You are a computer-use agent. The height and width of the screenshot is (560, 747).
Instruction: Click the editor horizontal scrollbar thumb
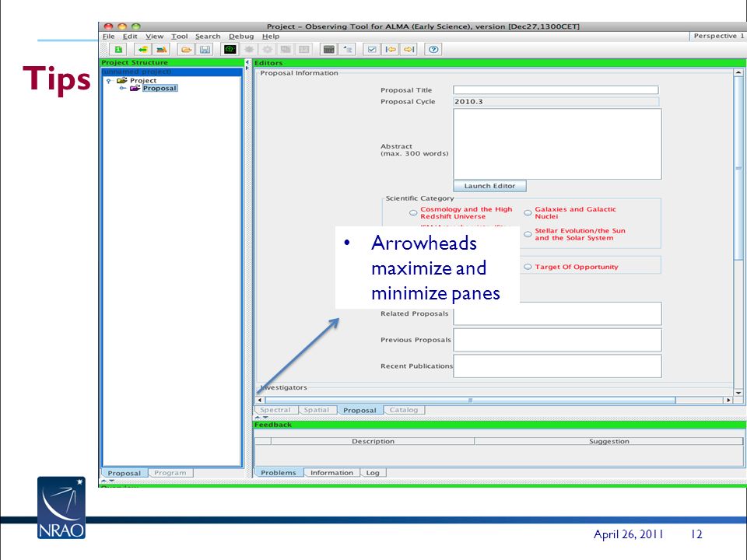click(x=470, y=400)
